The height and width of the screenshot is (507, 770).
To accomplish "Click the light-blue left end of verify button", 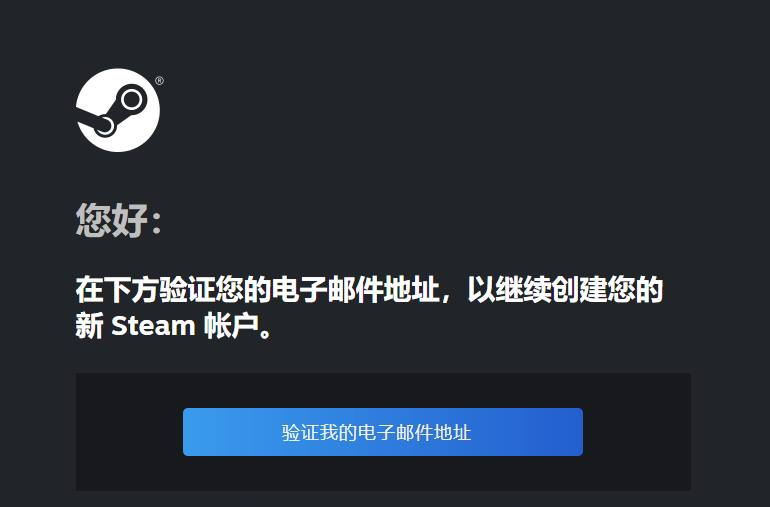I will click(x=206, y=432).
